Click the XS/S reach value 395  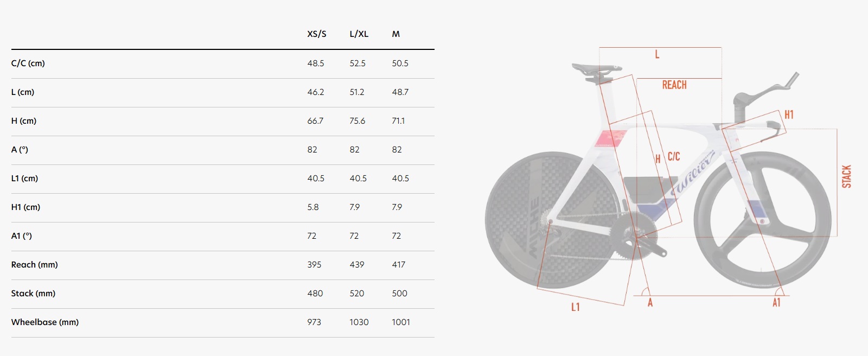point(314,265)
